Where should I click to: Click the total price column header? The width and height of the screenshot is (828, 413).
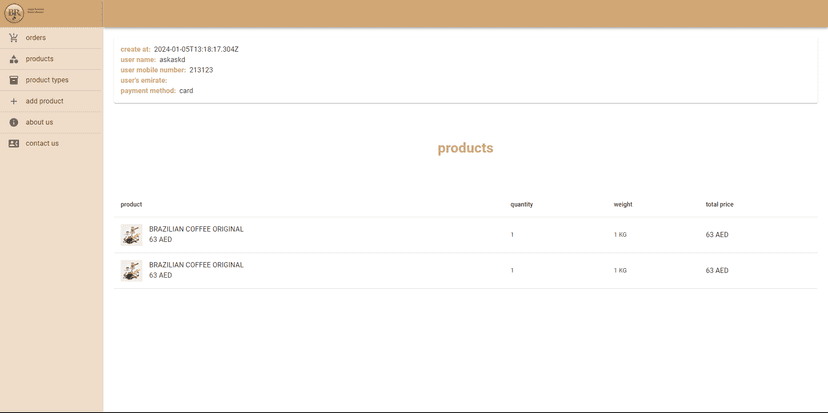tap(719, 204)
